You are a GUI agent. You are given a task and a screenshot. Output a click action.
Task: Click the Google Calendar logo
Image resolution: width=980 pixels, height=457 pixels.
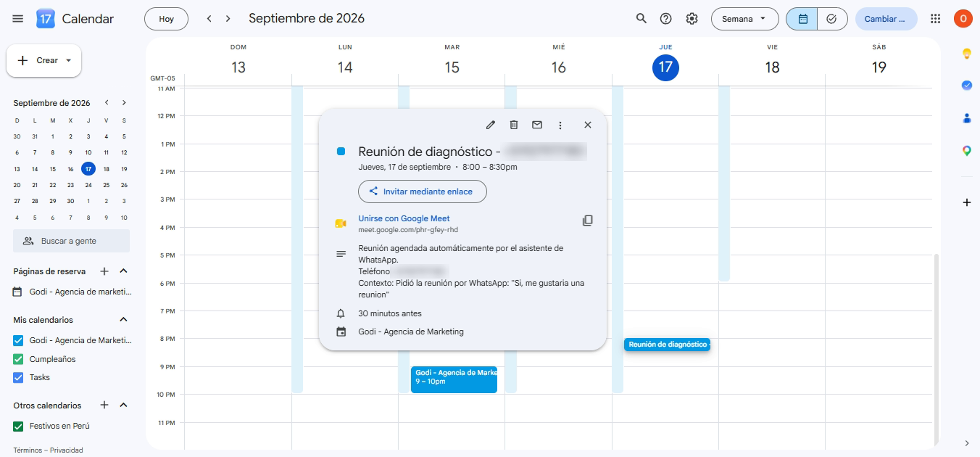click(46, 19)
